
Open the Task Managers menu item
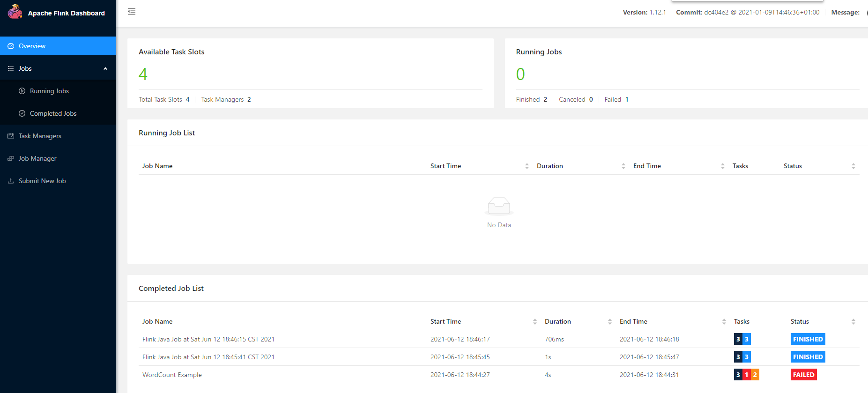[40, 136]
